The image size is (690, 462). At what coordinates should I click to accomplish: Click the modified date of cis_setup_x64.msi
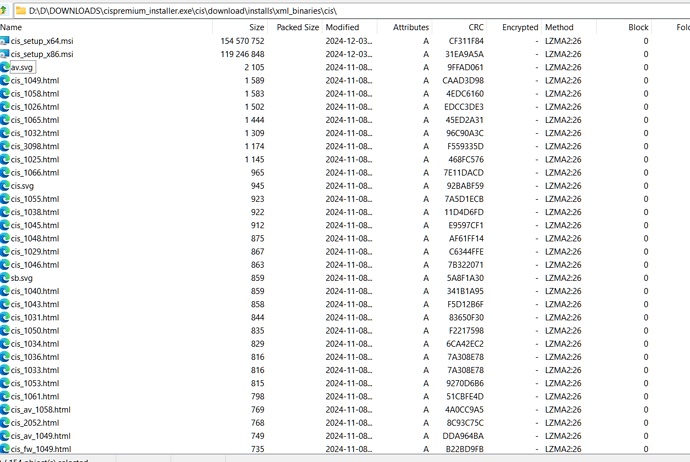click(x=349, y=41)
